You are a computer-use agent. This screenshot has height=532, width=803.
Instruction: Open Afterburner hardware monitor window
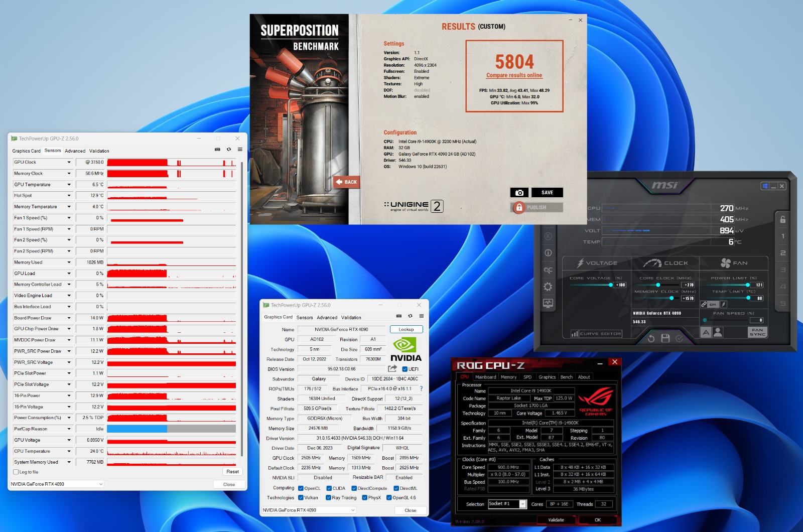pyautogui.click(x=548, y=303)
